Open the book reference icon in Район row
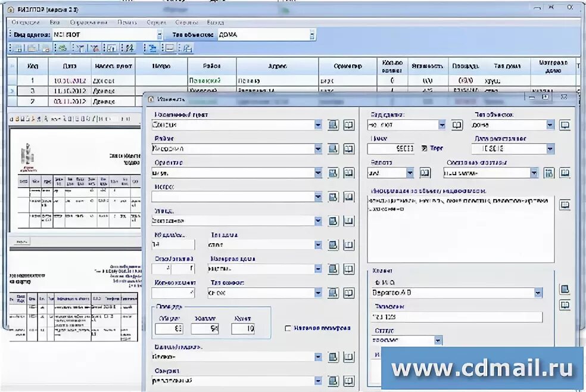 point(349,149)
